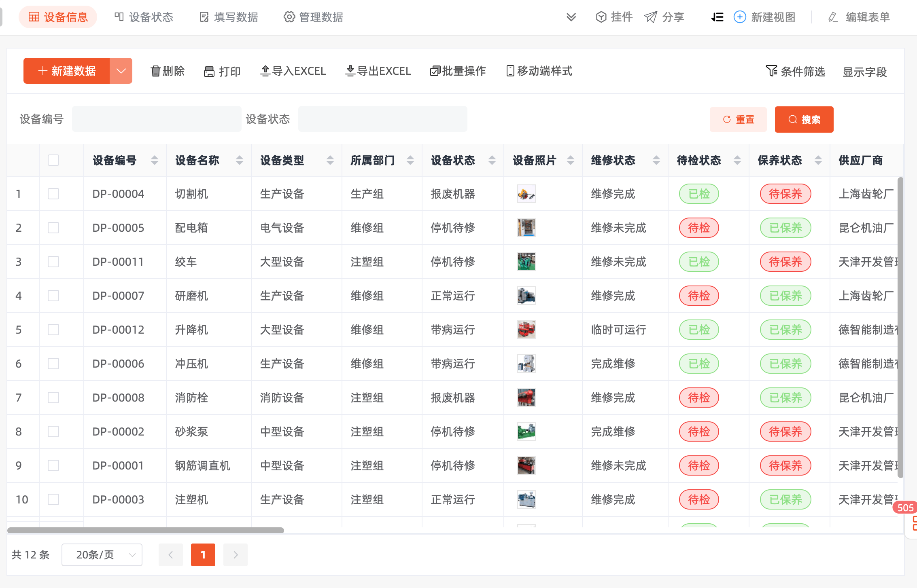The image size is (917, 588).
Task: Click the print icon
Action: (209, 72)
